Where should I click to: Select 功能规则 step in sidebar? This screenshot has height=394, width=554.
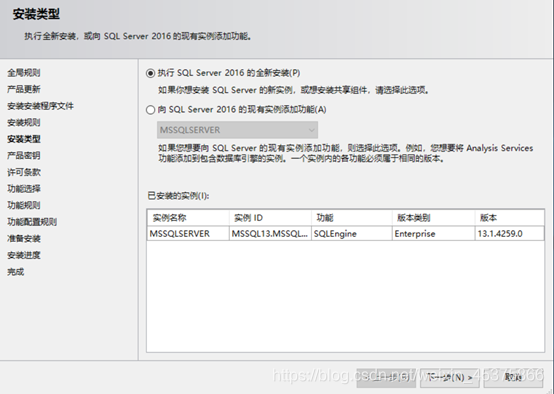click(x=24, y=205)
